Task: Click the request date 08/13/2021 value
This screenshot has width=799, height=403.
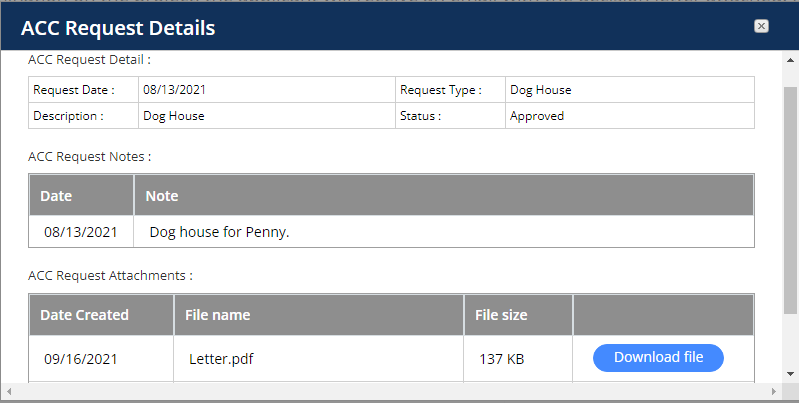Action: (174, 90)
